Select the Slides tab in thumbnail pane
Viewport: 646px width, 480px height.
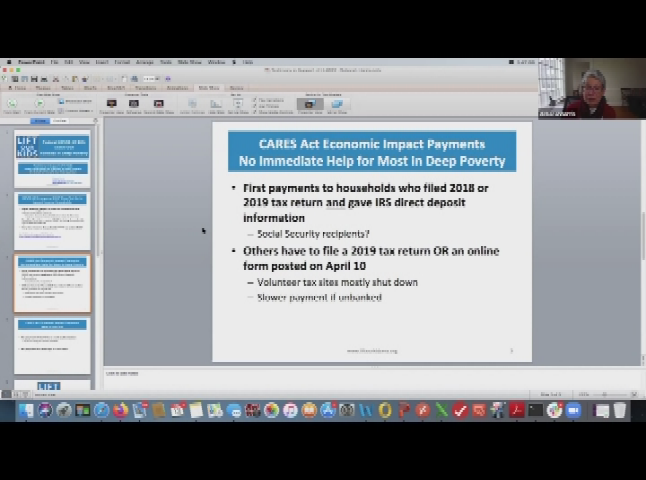point(40,121)
